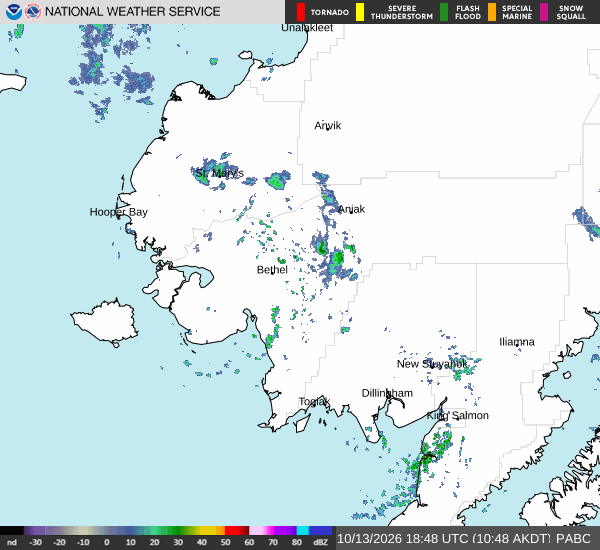Click the Iliamna city label

point(517,342)
